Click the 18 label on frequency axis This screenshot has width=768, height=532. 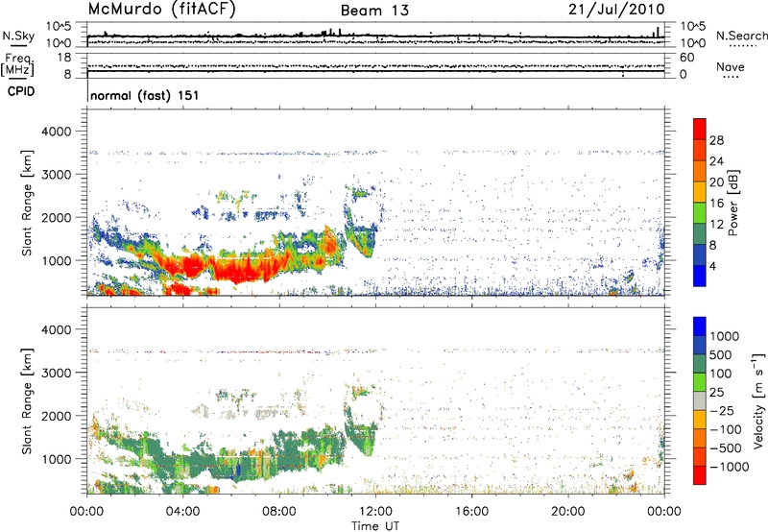(64, 58)
